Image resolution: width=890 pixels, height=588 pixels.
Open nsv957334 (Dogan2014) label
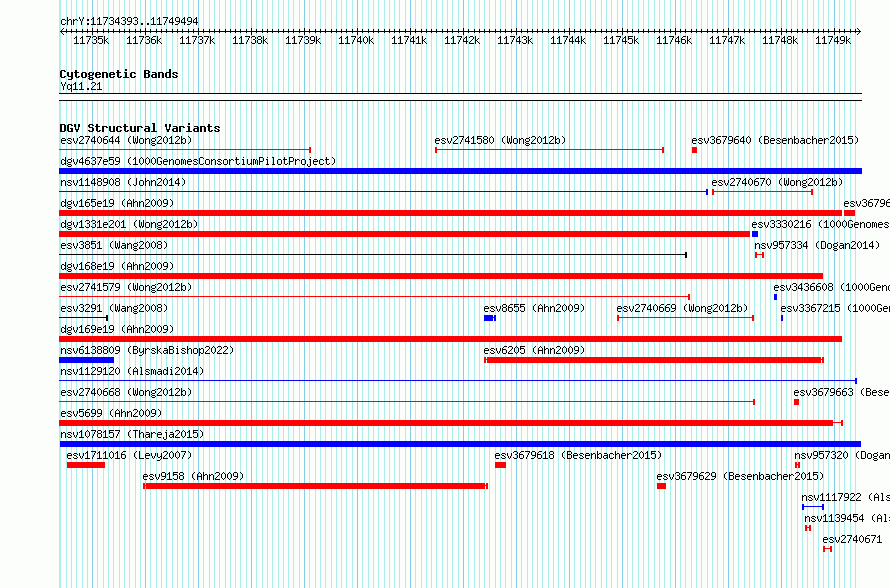tap(817, 245)
